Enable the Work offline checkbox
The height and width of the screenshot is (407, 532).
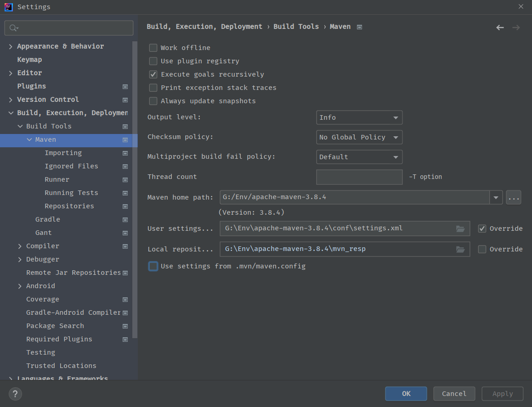tap(153, 48)
